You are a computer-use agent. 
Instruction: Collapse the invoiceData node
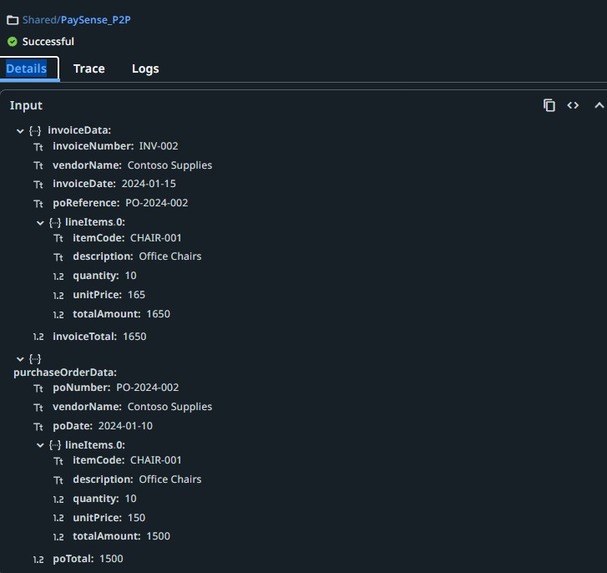pyautogui.click(x=20, y=131)
